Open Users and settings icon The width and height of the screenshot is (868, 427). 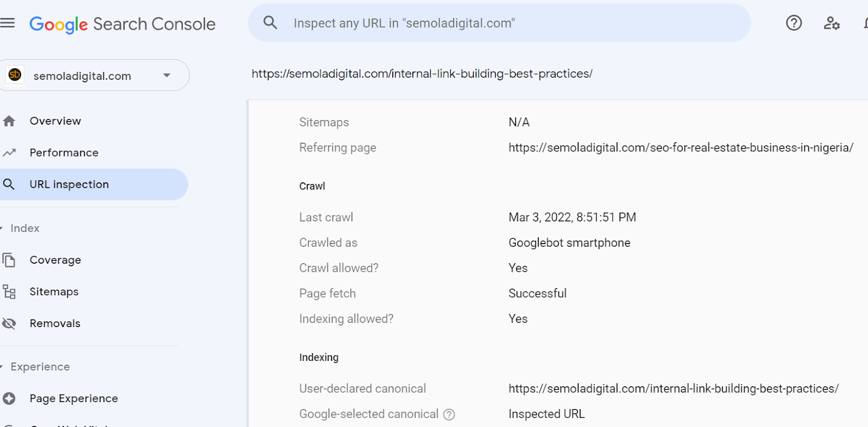click(x=832, y=23)
